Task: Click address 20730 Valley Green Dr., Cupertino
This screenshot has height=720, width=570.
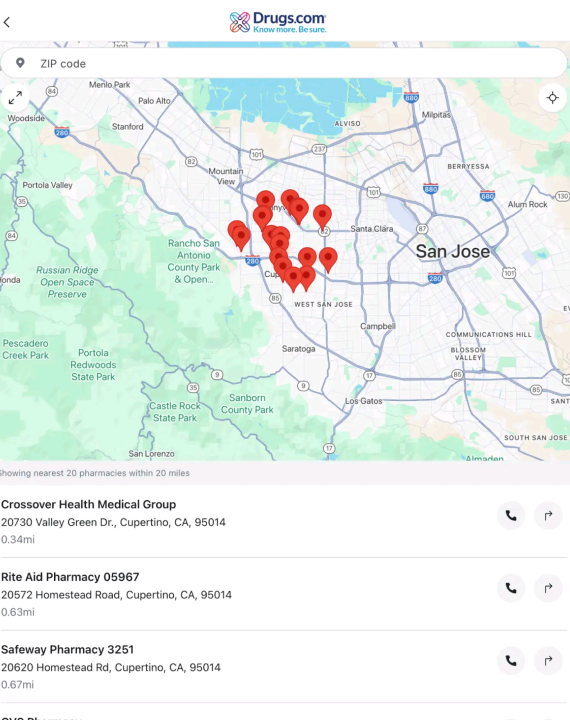Action: click(113, 522)
